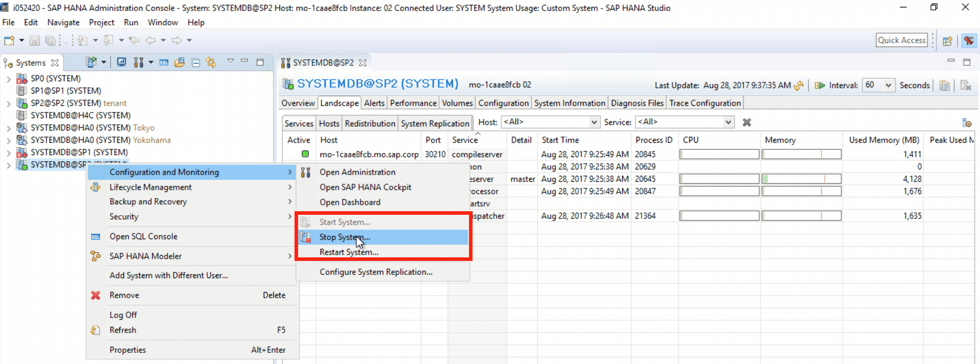Select the SAP HANA Administration Console perspective icon
This screenshot has width=980, height=364.
[x=969, y=41]
